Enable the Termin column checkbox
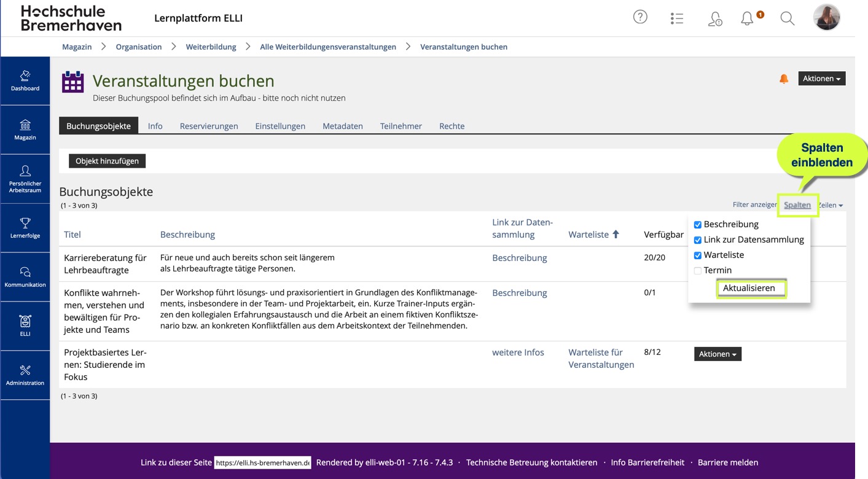The width and height of the screenshot is (868, 479). point(698,271)
